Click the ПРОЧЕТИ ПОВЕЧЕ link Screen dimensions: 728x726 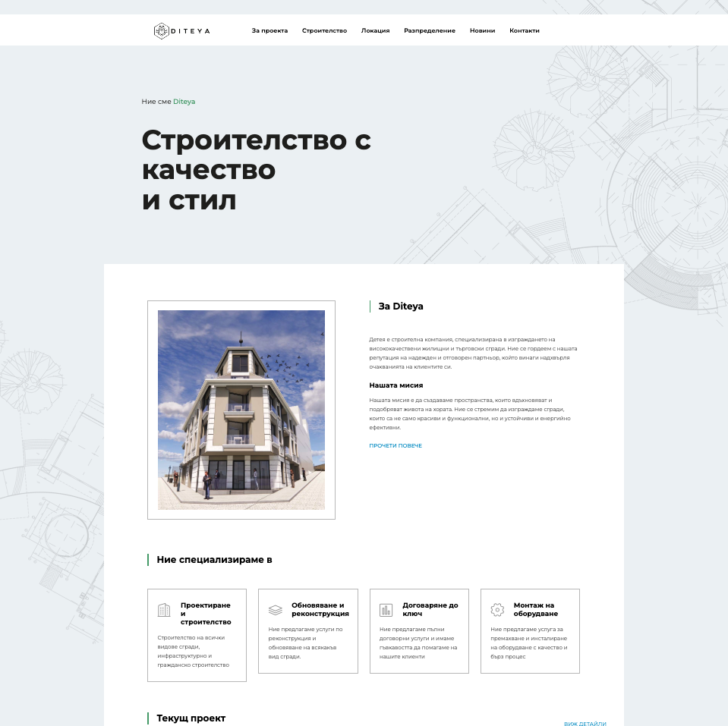pos(396,445)
